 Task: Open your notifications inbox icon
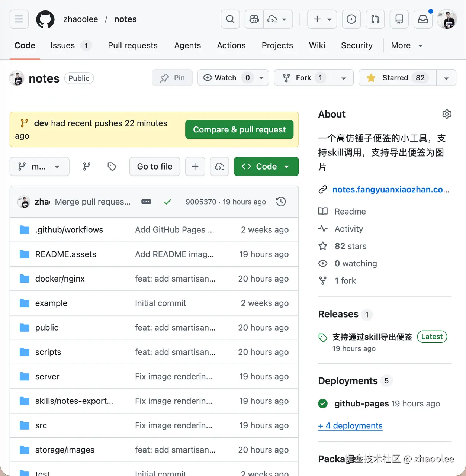tap(423, 19)
